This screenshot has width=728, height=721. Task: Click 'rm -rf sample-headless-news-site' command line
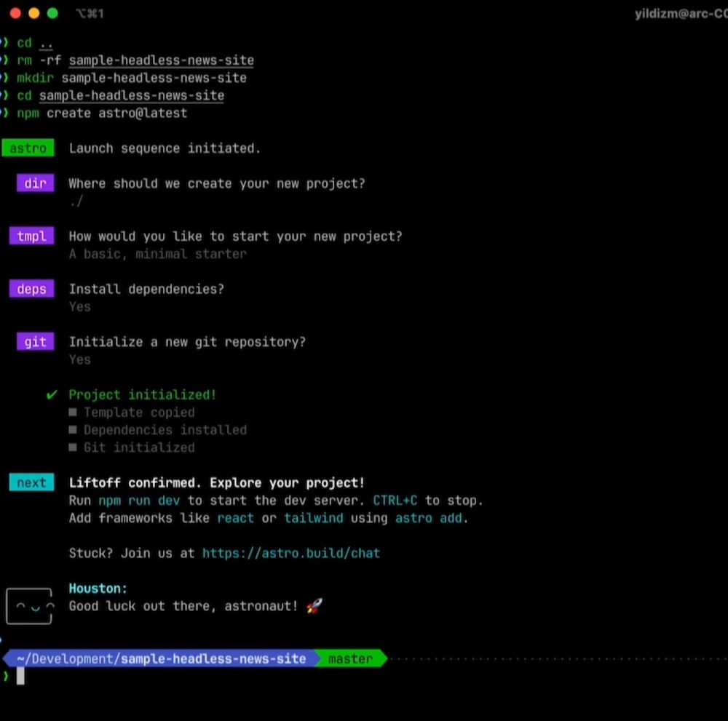(x=135, y=60)
